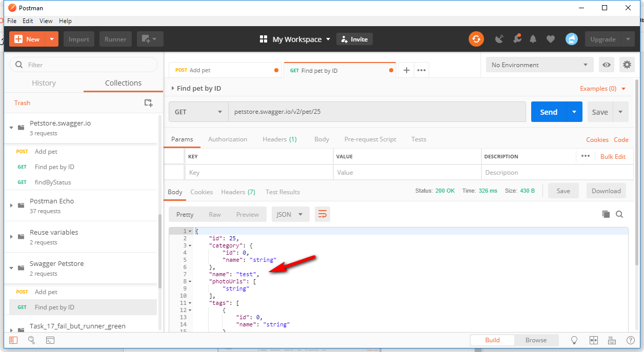Click the Send button
This screenshot has height=352, width=644.
click(x=549, y=112)
